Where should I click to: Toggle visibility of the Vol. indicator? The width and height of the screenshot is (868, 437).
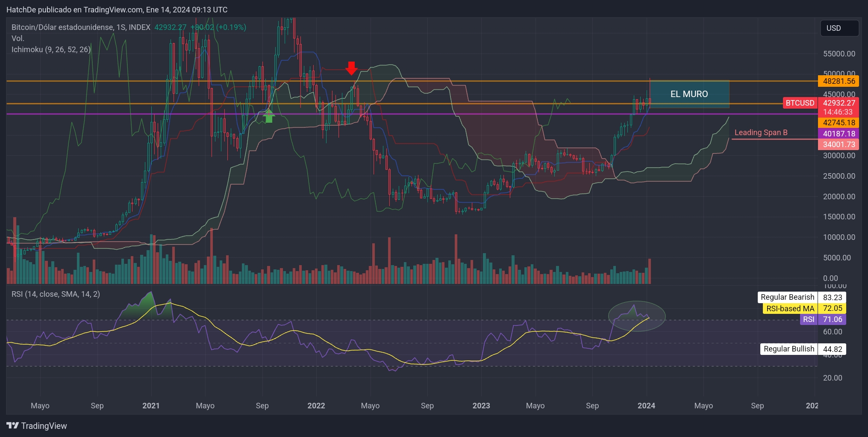click(x=17, y=38)
